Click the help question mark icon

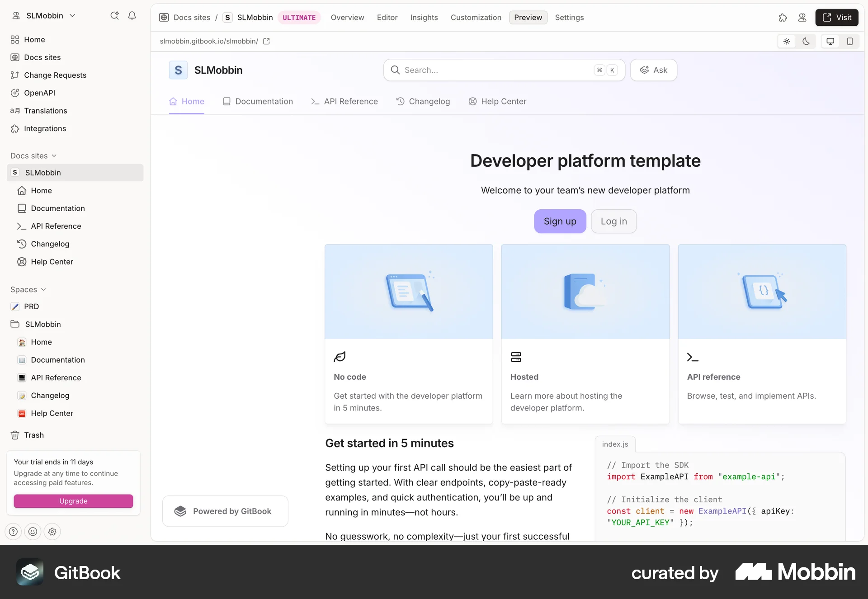tap(14, 532)
